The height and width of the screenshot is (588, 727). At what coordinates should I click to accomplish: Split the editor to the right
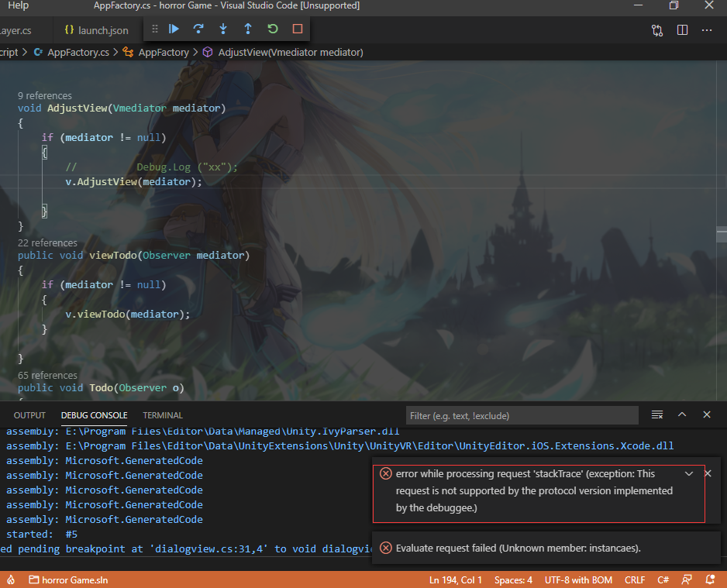[x=682, y=30]
